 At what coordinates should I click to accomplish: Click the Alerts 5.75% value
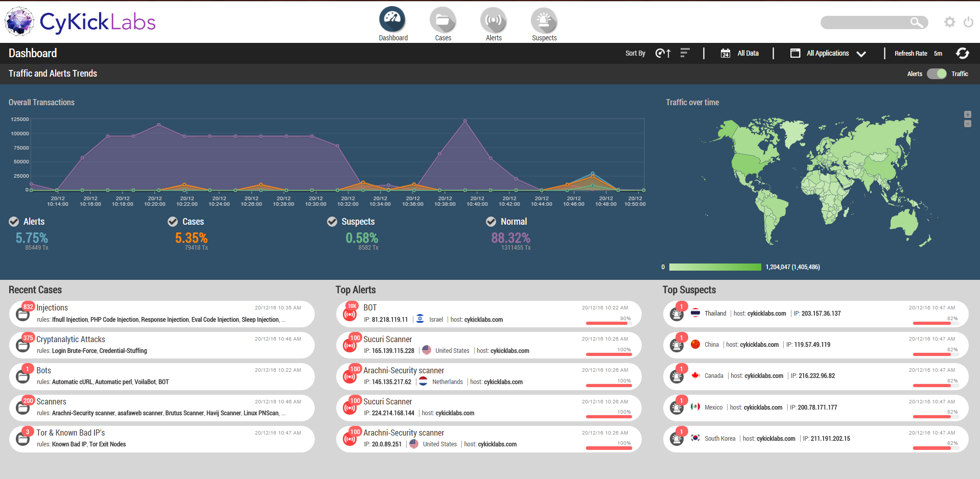point(32,238)
